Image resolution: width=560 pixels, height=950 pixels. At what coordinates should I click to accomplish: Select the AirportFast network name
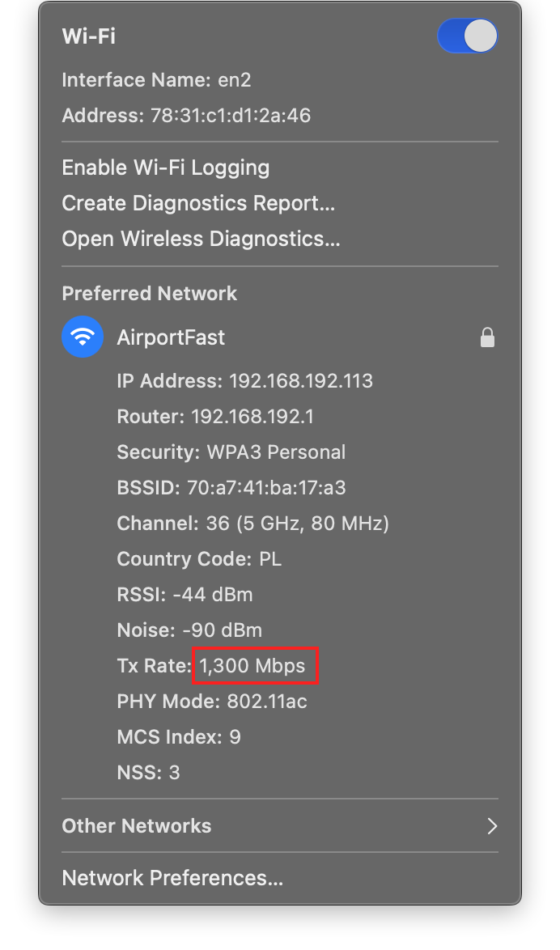[171, 337]
